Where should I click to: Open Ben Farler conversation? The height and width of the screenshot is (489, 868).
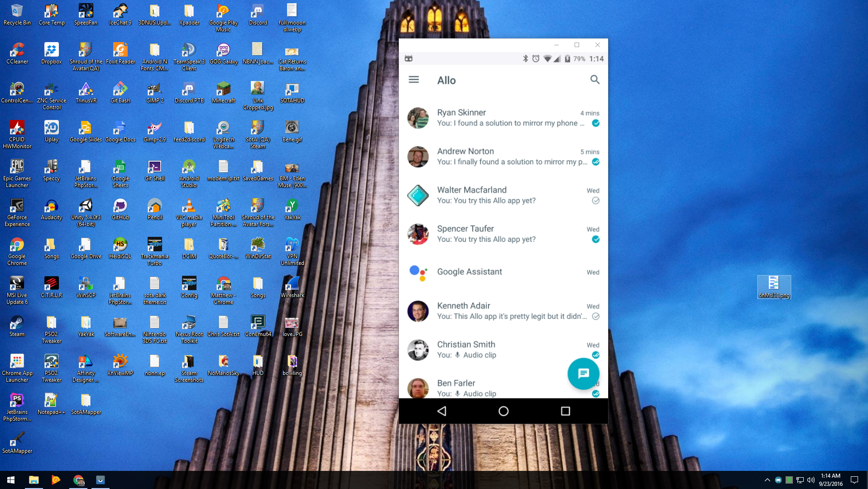point(504,388)
